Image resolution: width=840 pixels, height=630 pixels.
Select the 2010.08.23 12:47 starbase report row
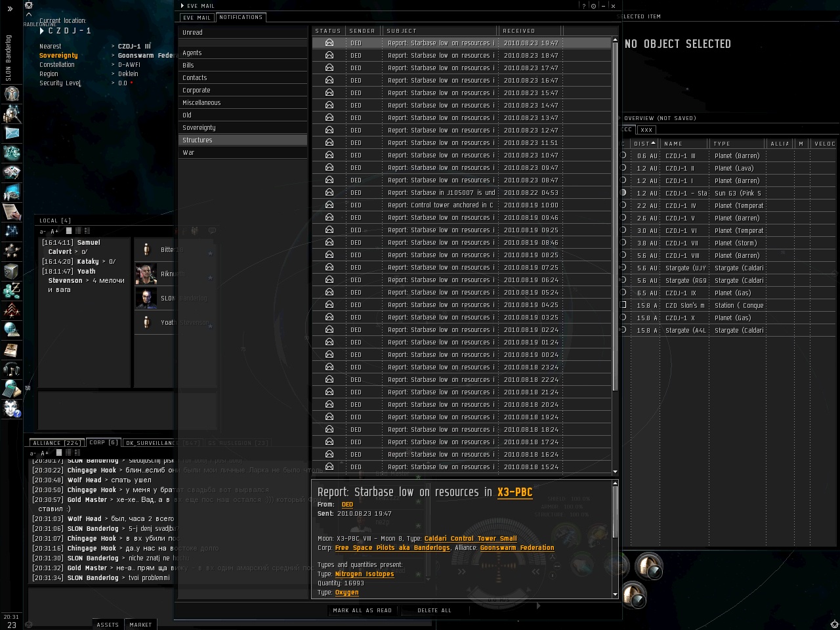462,130
